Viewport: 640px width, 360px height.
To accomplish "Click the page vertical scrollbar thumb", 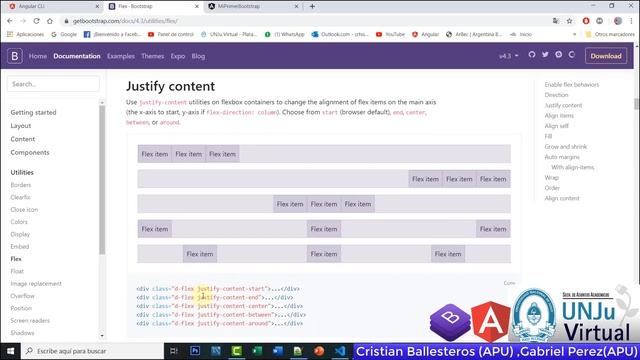I will (636, 104).
